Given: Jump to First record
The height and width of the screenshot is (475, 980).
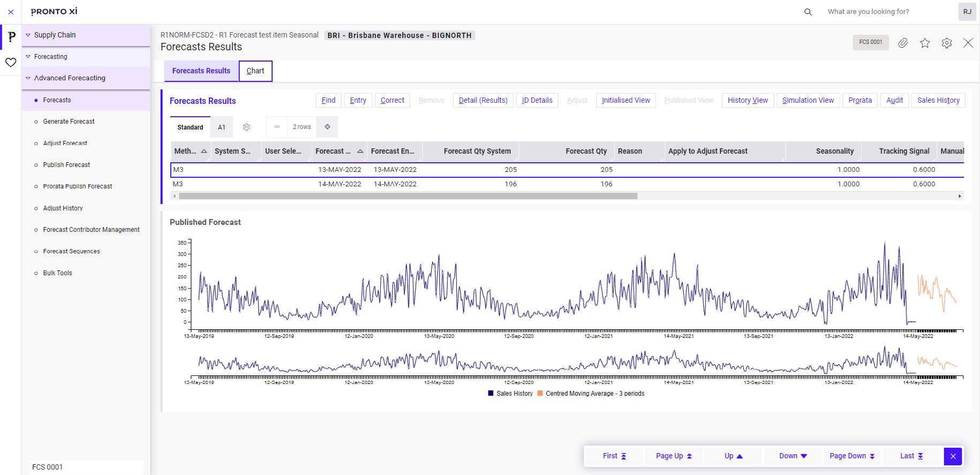Looking at the screenshot, I should pos(614,456).
